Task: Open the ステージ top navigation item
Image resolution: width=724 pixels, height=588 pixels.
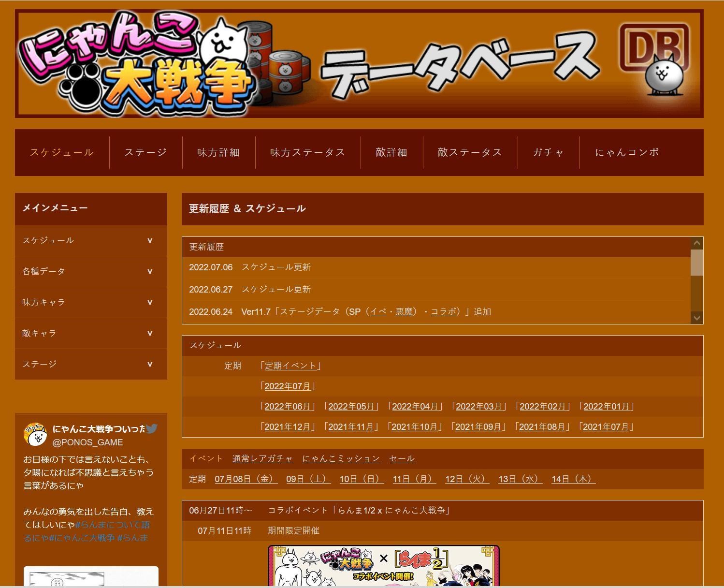Action: (x=145, y=152)
